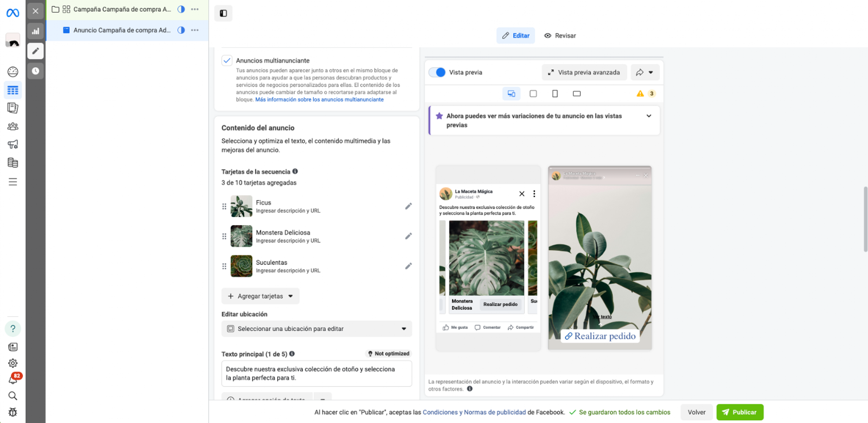
Task: Open Vista previa avanzada
Action: point(584,72)
